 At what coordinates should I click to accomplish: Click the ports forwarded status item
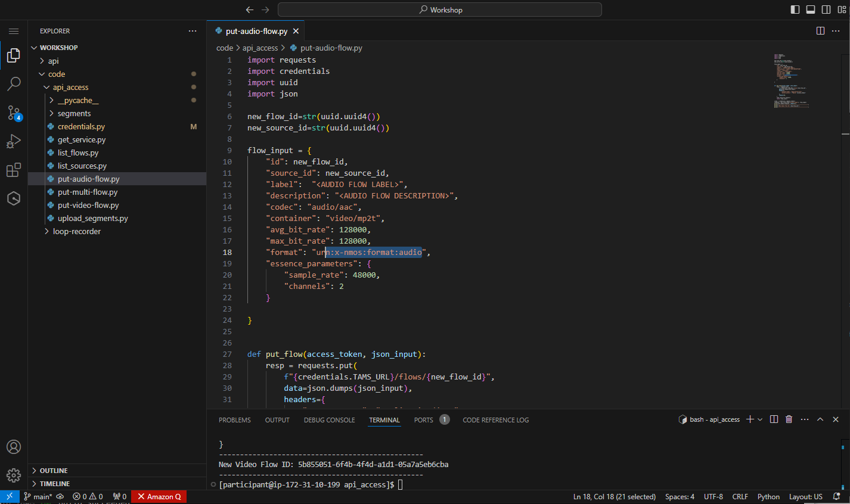[120, 496]
